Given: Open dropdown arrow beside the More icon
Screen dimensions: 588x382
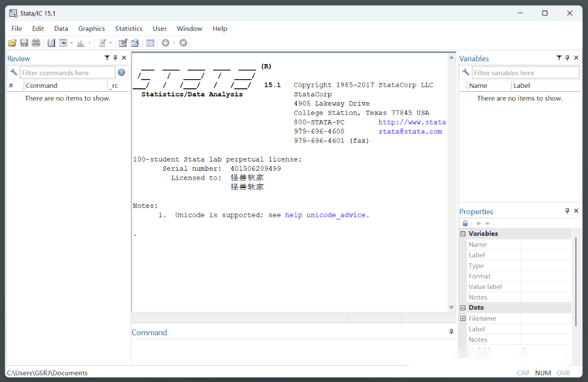Looking at the screenshot, I should click(174, 43).
